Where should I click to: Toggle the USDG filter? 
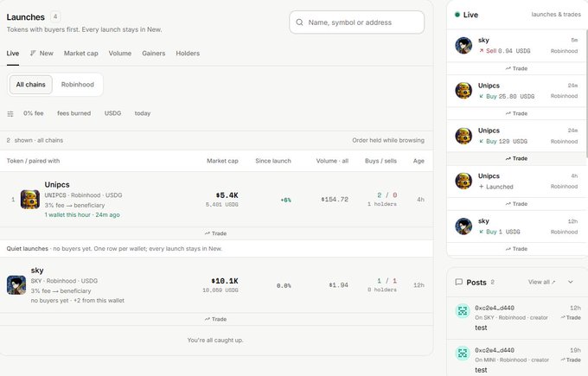(x=112, y=113)
